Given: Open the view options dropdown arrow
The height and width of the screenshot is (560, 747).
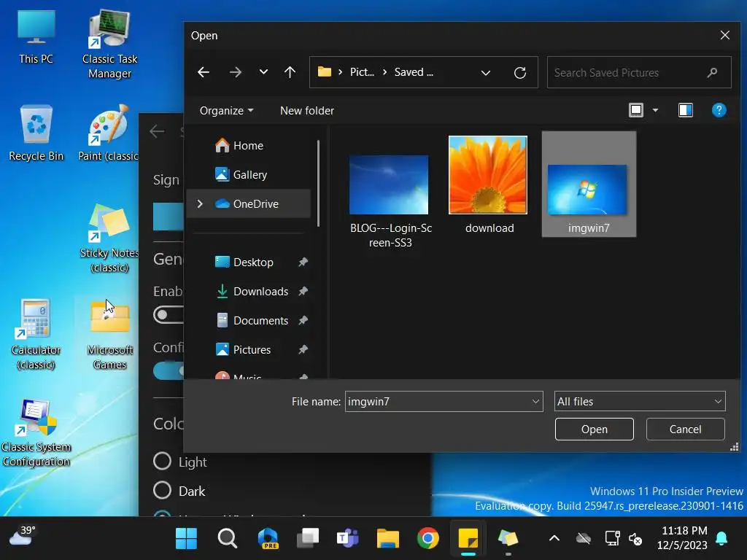Looking at the screenshot, I should [x=655, y=111].
